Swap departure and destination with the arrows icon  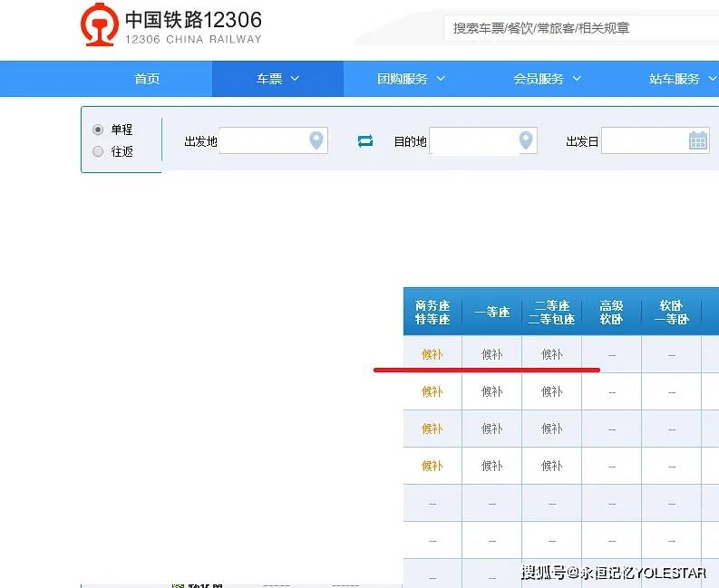click(x=365, y=140)
